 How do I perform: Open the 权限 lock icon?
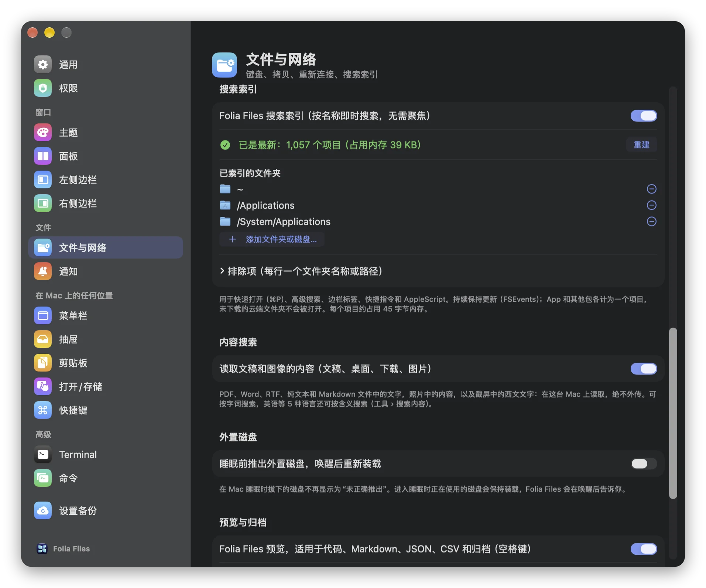point(43,88)
